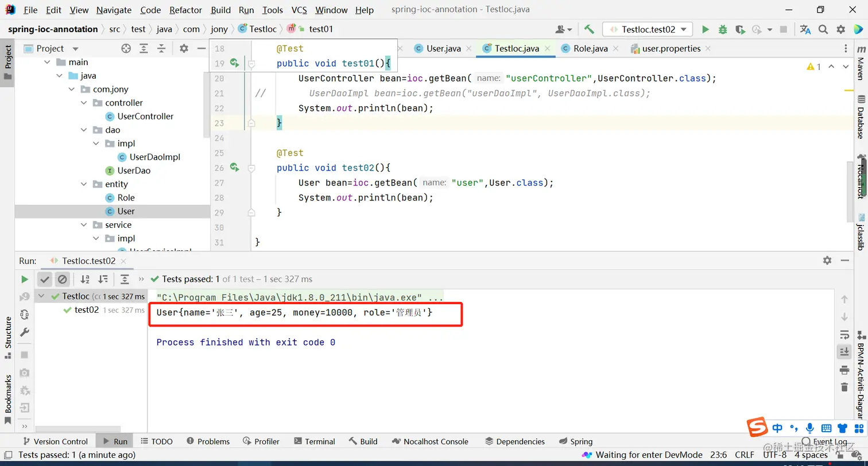
Task: Switch to the User.java editor tab
Action: click(x=443, y=49)
